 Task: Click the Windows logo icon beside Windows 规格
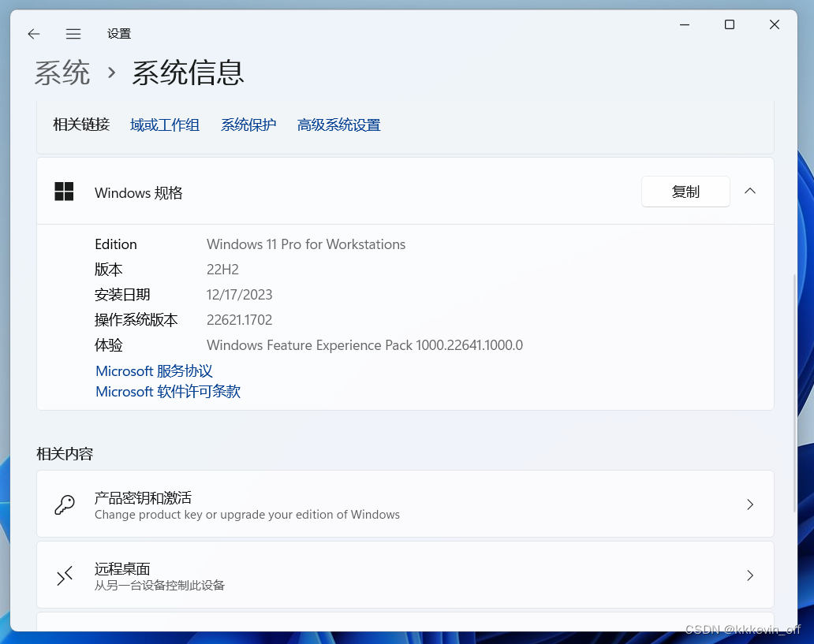(64, 192)
